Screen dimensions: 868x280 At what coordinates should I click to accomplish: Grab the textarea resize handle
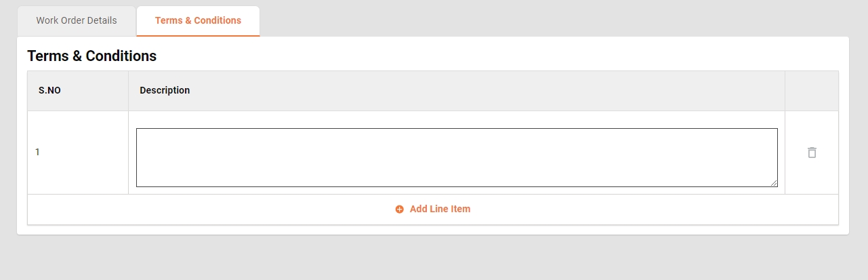click(774, 183)
